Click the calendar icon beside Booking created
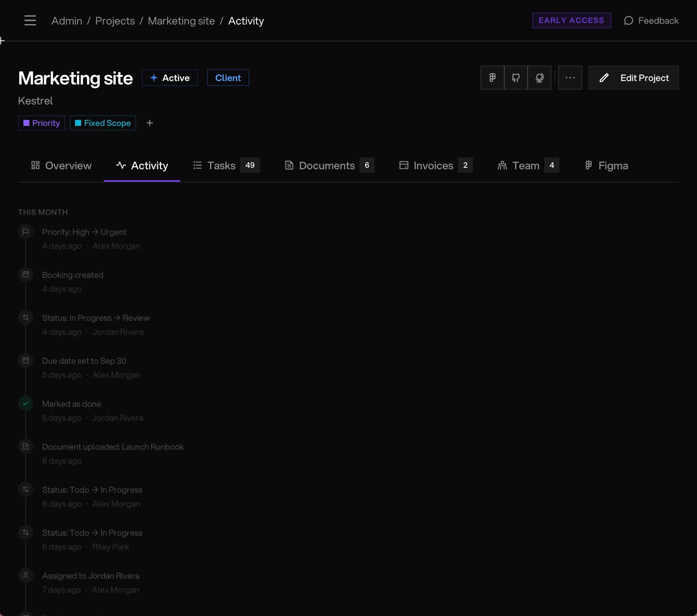 click(x=26, y=274)
